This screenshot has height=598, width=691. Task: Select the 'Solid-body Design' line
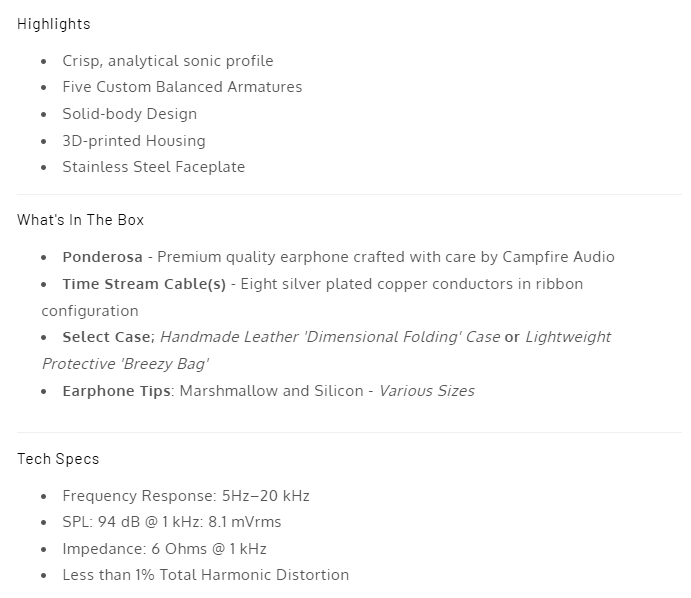129,114
